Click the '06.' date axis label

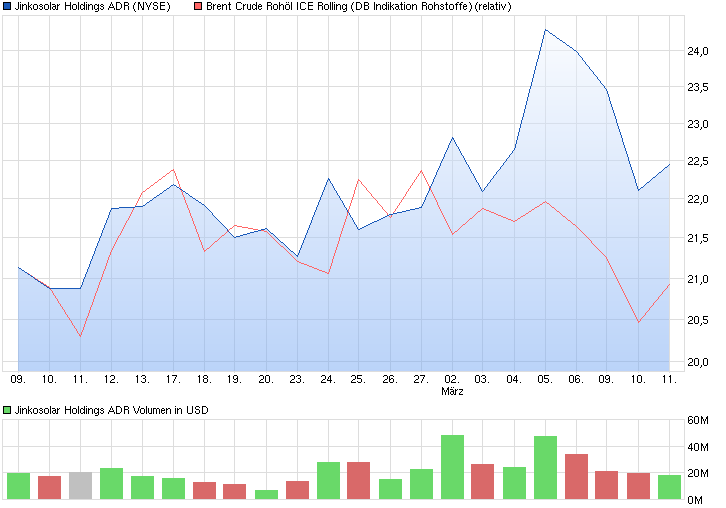pyautogui.click(x=576, y=379)
